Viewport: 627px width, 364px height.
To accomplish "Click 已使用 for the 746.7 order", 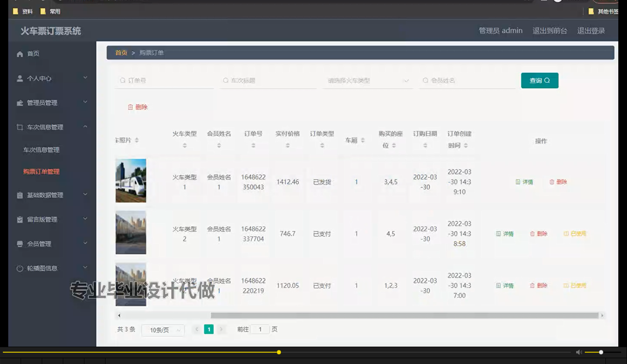I will point(575,234).
